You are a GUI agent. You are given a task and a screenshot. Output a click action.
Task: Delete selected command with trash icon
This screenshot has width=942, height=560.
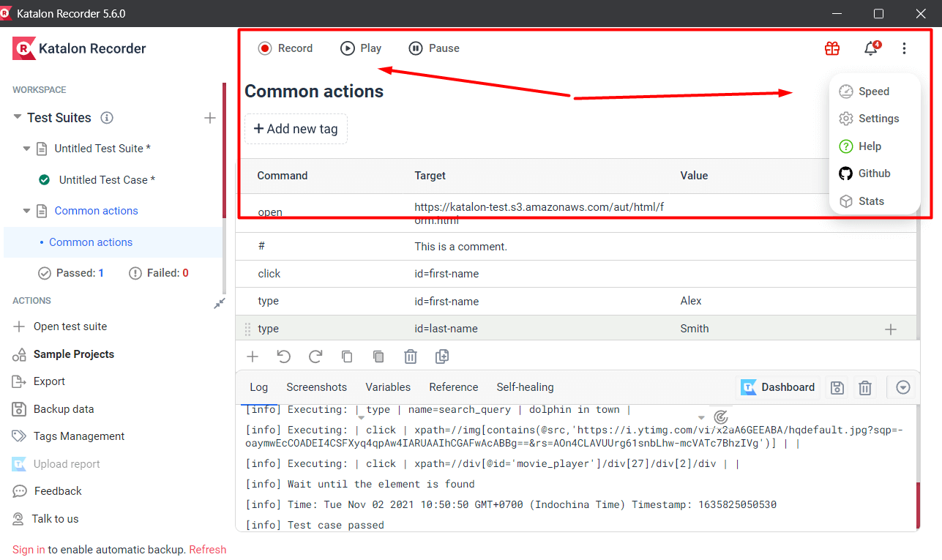coord(410,356)
